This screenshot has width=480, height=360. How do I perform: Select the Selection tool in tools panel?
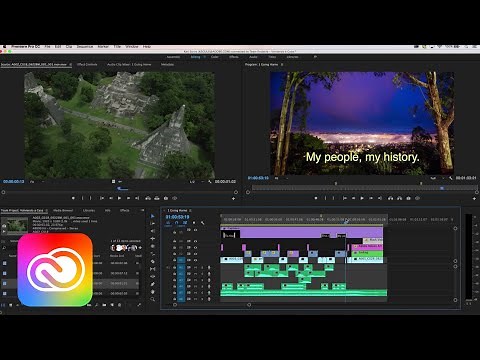click(x=153, y=216)
